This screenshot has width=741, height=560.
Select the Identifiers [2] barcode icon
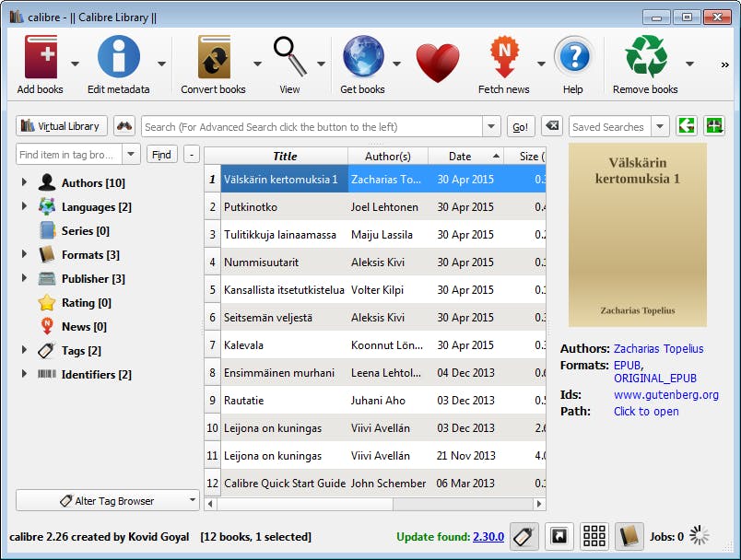(47, 375)
